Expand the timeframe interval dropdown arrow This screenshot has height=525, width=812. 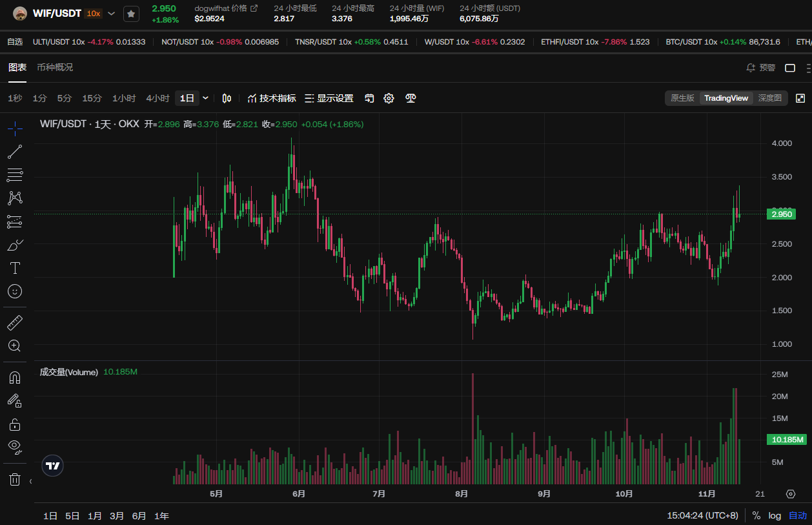(206, 98)
